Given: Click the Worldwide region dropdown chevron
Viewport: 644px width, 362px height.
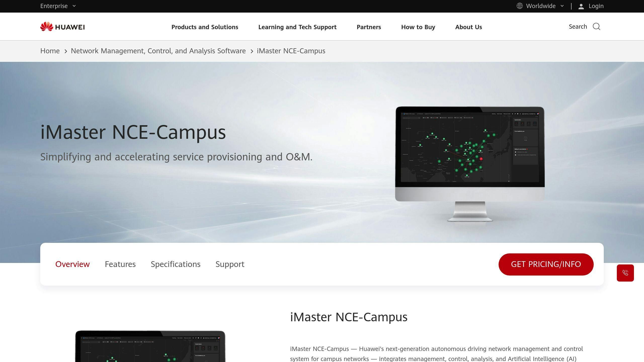Looking at the screenshot, I should pyautogui.click(x=562, y=6).
